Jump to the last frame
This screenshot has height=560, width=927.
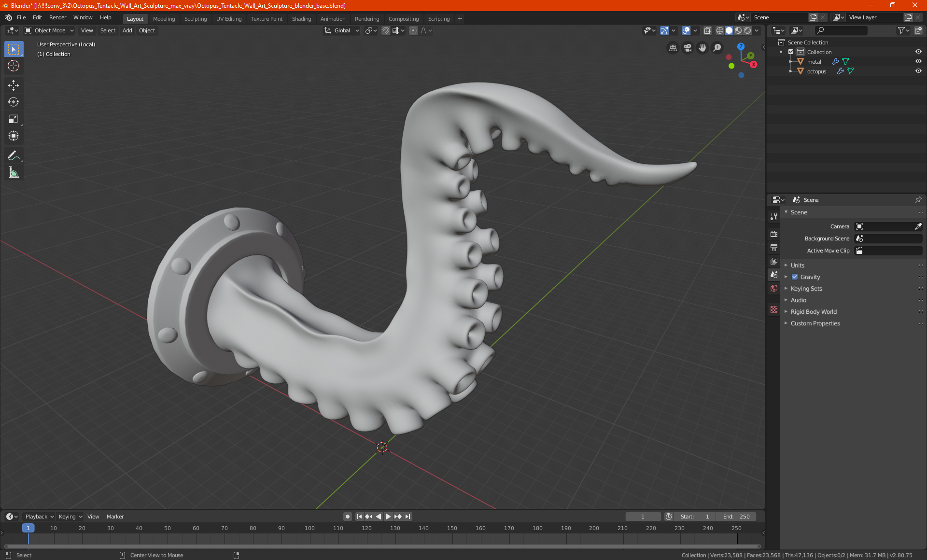407,517
